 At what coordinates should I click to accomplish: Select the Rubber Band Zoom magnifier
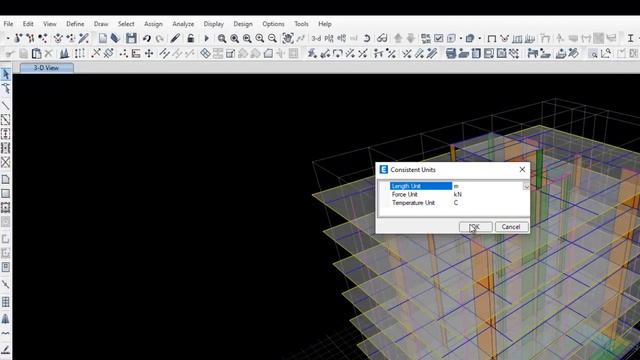tap(222, 38)
